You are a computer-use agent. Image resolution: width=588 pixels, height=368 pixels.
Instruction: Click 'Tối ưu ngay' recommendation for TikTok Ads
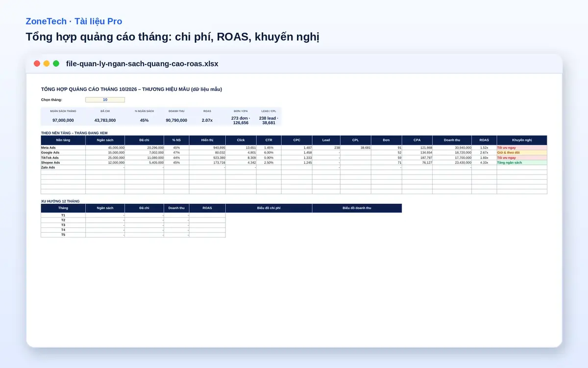(x=522, y=158)
